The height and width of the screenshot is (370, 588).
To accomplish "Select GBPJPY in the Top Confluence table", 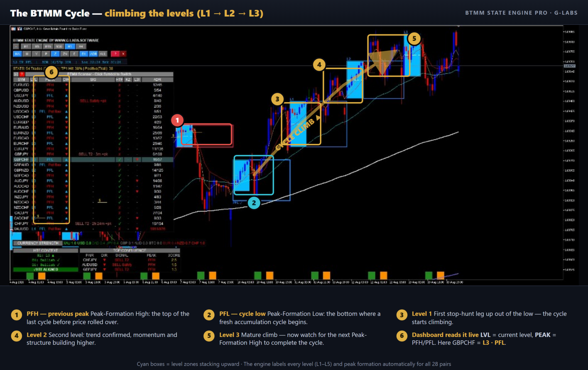I will point(90,269).
